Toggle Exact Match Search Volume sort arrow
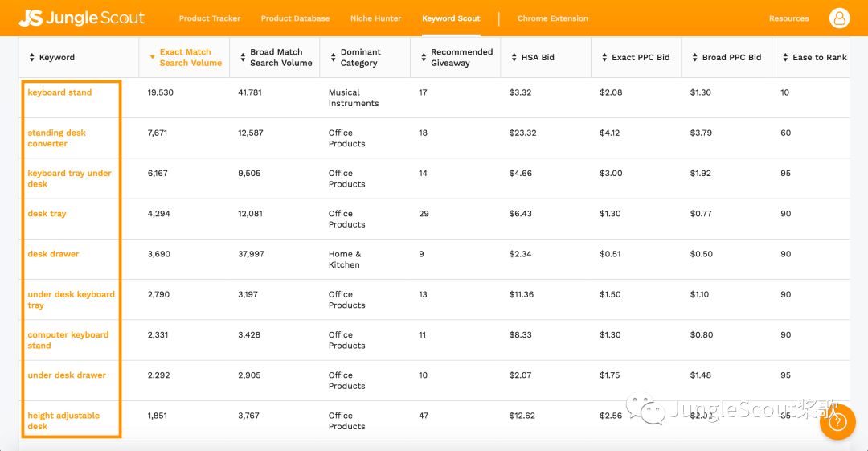Viewport: 868px width, 451px height. 152,57
